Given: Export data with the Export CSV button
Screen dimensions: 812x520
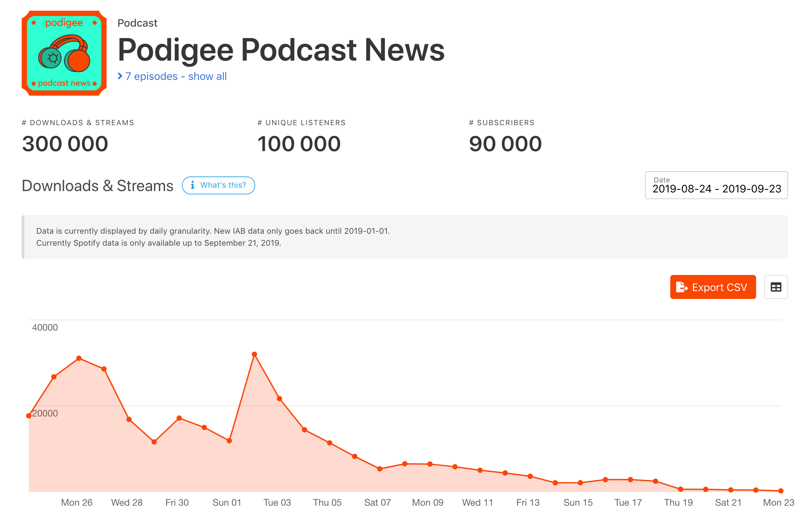Looking at the screenshot, I should [713, 287].
